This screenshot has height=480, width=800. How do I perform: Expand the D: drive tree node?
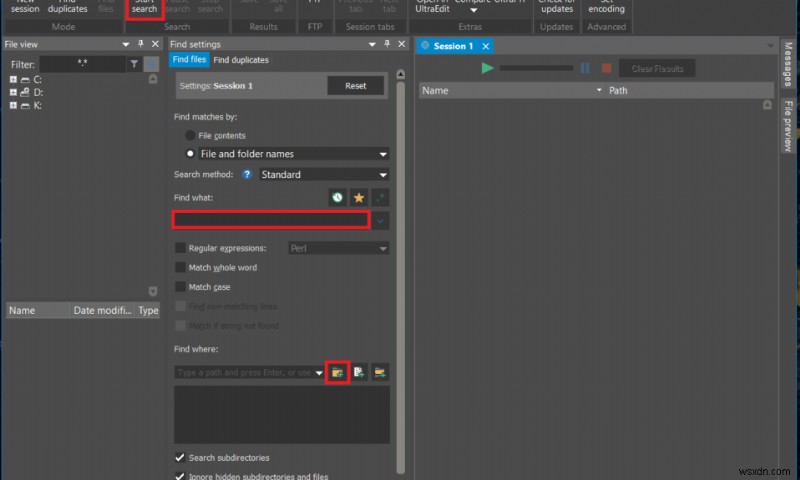click(x=13, y=92)
